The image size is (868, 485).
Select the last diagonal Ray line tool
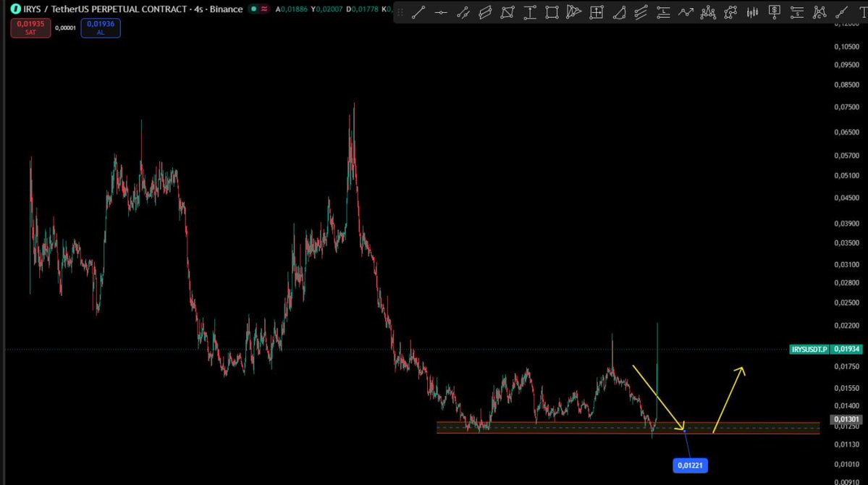coord(841,12)
